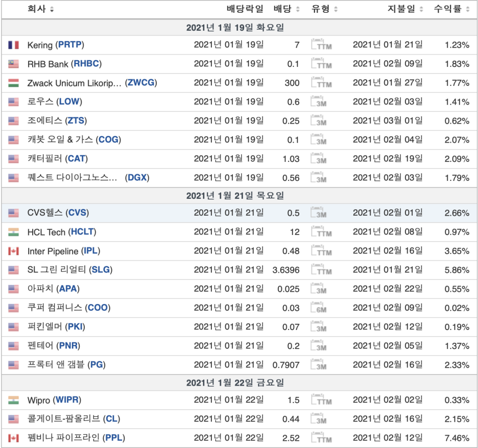Image resolution: width=478 pixels, height=448 pixels.
Task: Click the 3M type icon in 프록터 앤 갬블 row
Action: [x=319, y=364]
